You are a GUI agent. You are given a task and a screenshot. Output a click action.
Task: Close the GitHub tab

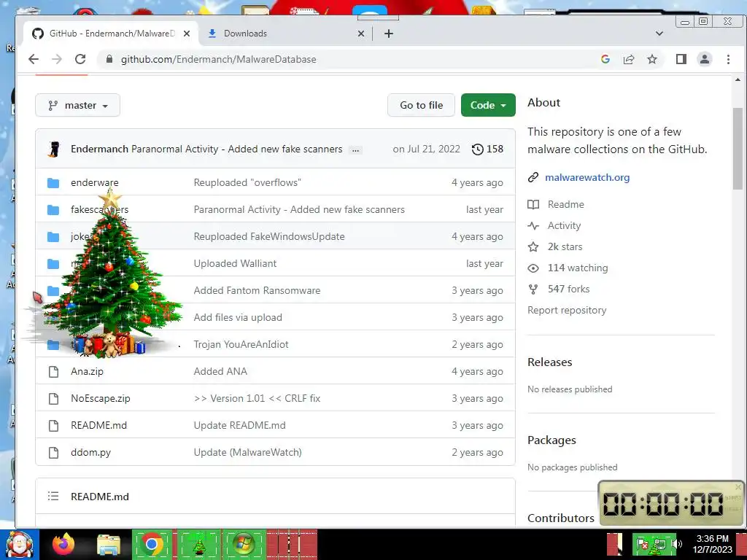pos(187,34)
